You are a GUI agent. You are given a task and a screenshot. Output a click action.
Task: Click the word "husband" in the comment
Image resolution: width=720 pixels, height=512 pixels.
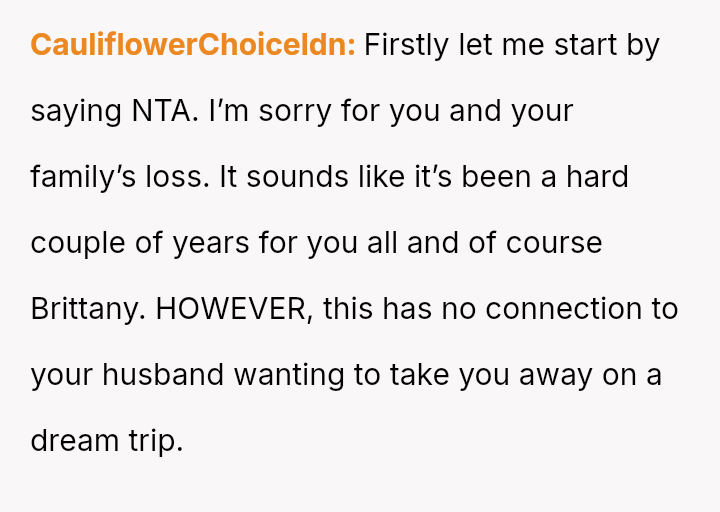click(x=163, y=374)
